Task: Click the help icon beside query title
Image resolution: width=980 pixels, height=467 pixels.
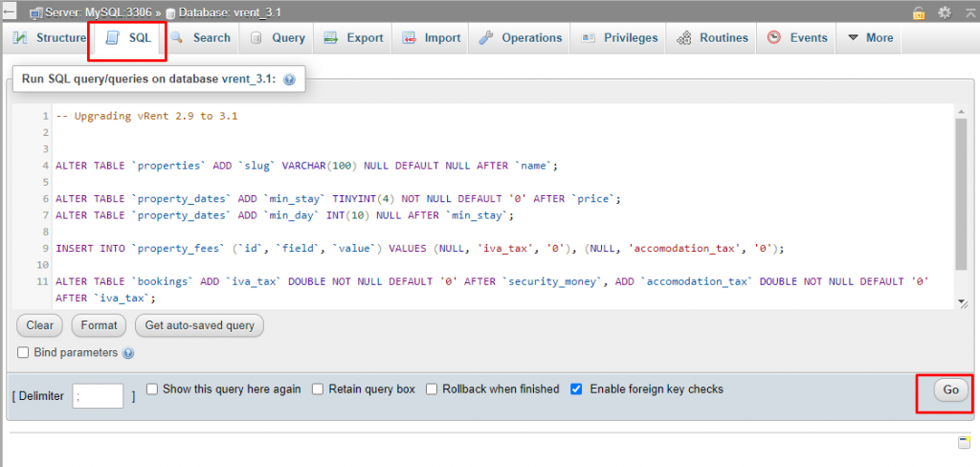Action: coord(289,79)
